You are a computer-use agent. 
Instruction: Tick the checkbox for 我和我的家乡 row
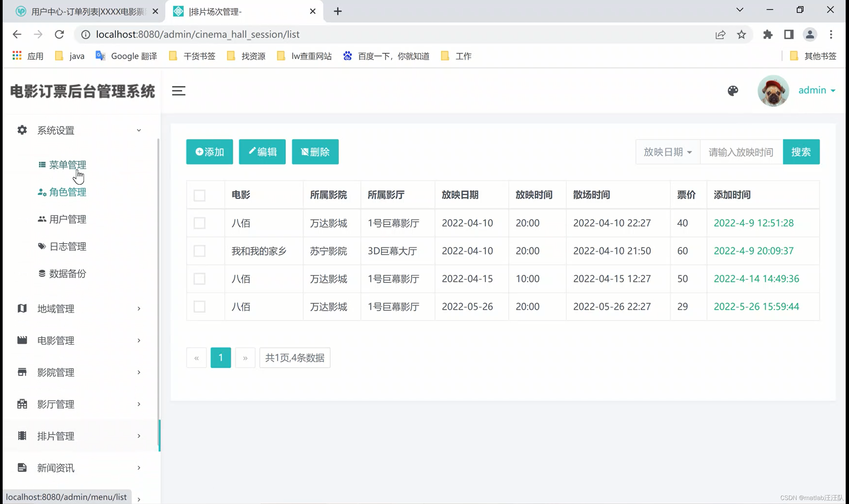[x=199, y=251]
